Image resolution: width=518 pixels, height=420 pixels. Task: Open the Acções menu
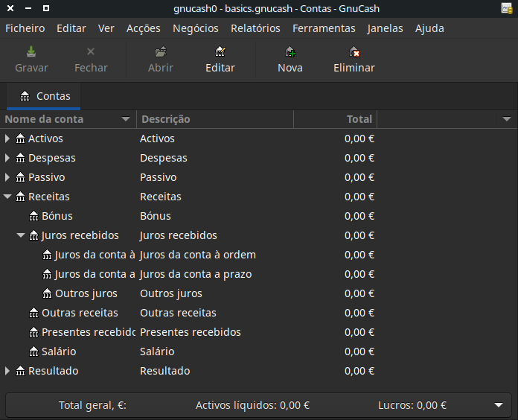pyautogui.click(x=144, y=28)
